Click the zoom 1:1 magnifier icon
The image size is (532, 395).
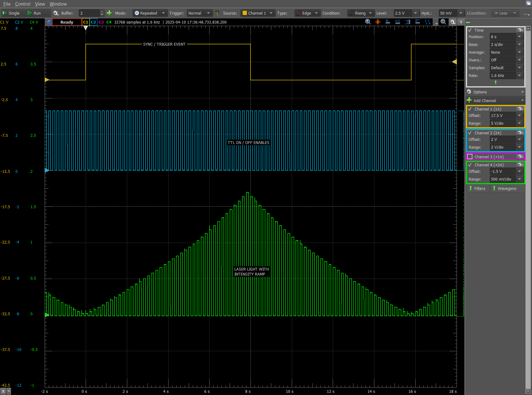368,22
